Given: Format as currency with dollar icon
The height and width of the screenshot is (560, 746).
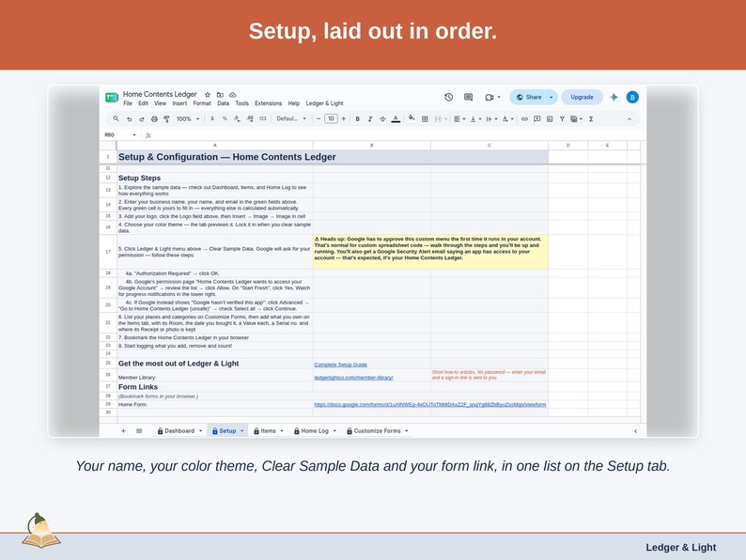Looking at the screenshot, I should tap(212, 119).
